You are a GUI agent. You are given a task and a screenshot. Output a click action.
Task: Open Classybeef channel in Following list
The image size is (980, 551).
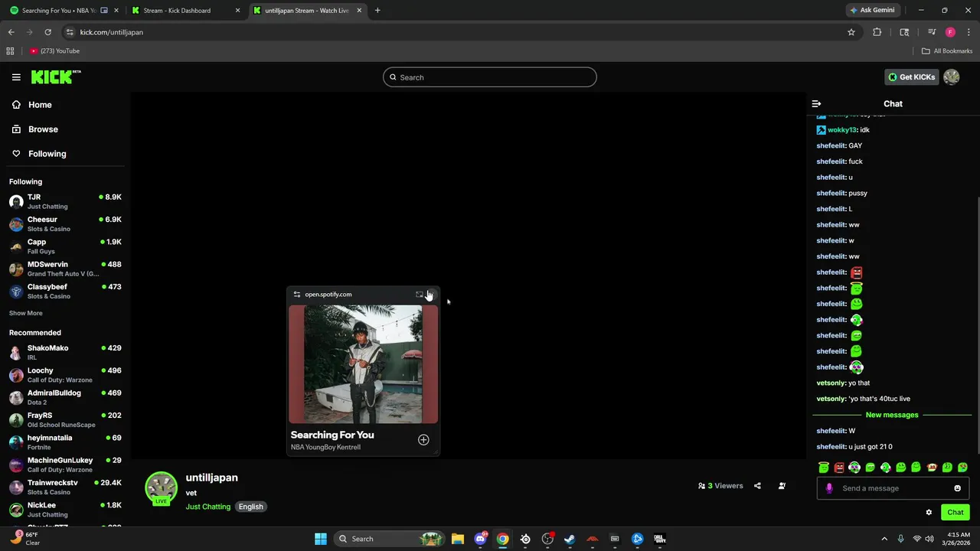(x=65, y=291)
